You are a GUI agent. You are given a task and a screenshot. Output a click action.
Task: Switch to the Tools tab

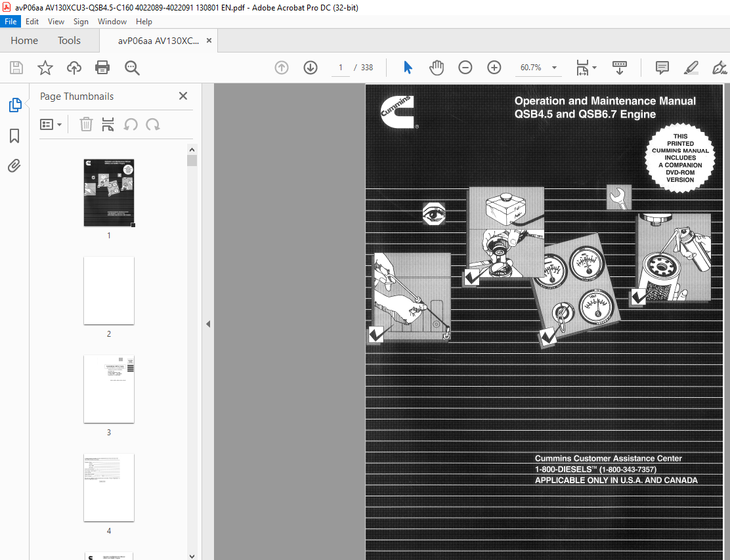[x=69, y=41]
